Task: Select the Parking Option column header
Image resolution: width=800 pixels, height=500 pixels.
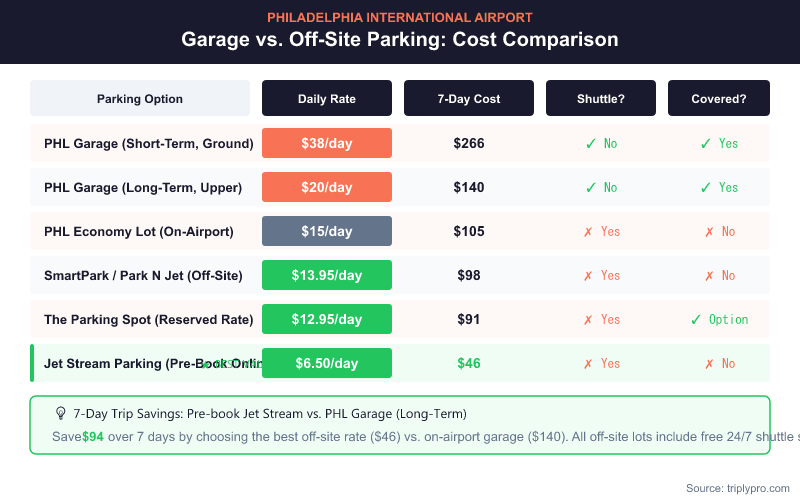Action: (x=140, y=99)
